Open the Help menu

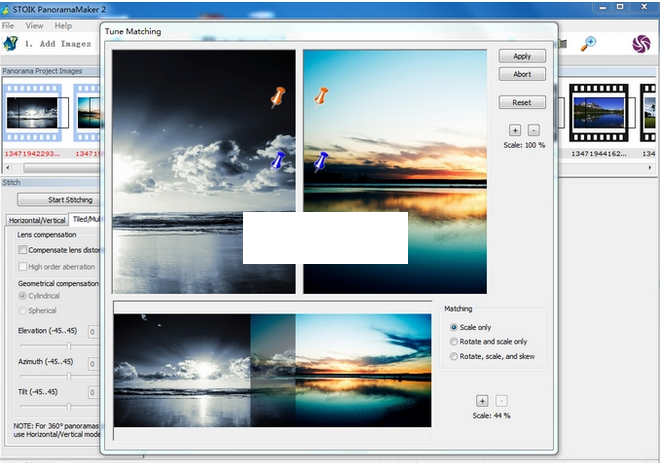(x=63, y=26)
